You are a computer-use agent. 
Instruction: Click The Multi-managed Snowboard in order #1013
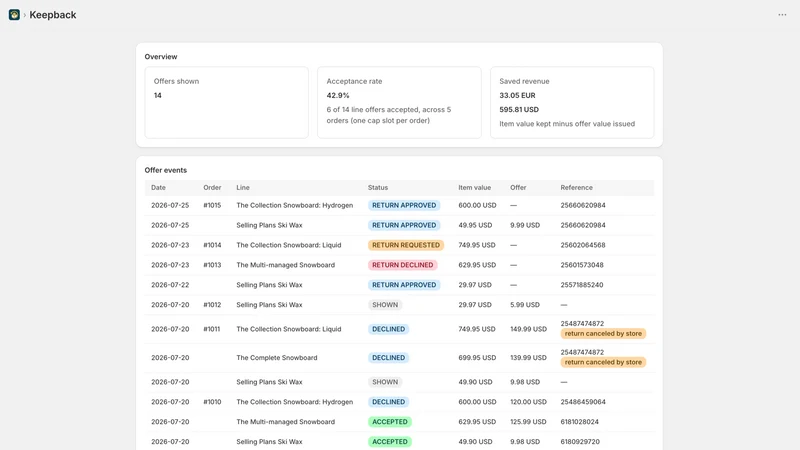(285, 265)
